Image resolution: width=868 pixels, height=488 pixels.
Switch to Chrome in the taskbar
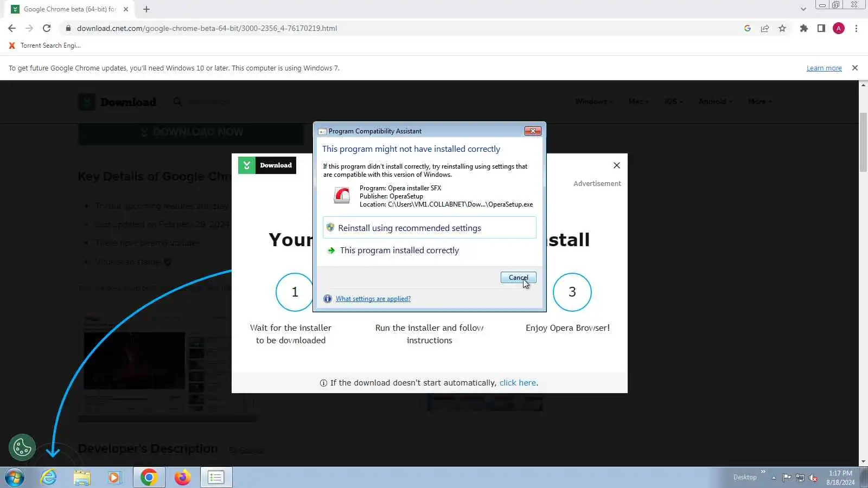[149, 478]
